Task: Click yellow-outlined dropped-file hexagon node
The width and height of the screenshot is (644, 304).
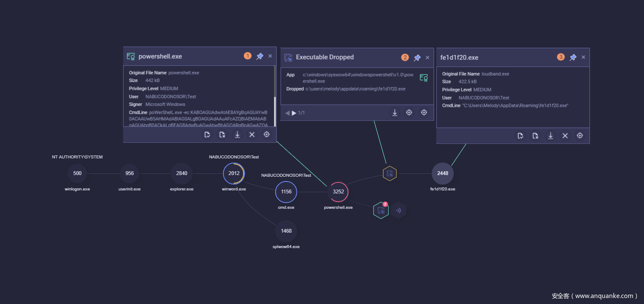Action: tap(389, 174)
